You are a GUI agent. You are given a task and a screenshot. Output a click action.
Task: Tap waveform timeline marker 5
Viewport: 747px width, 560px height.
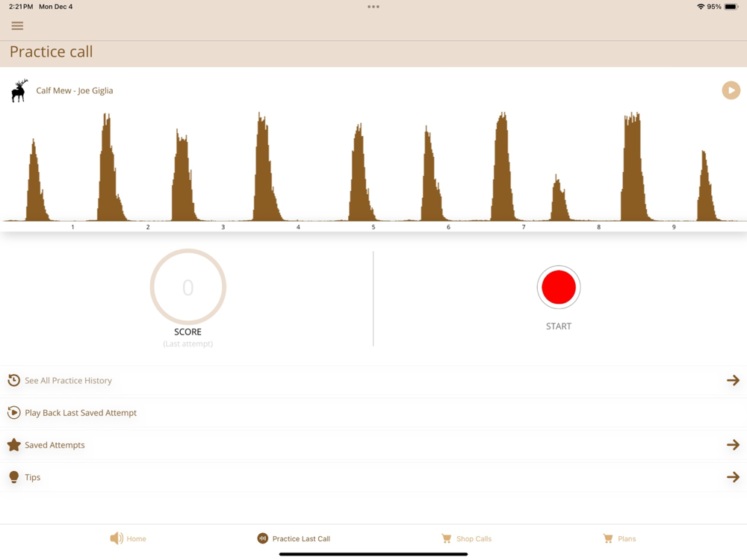pyautogui.click(x=373, y=227)
